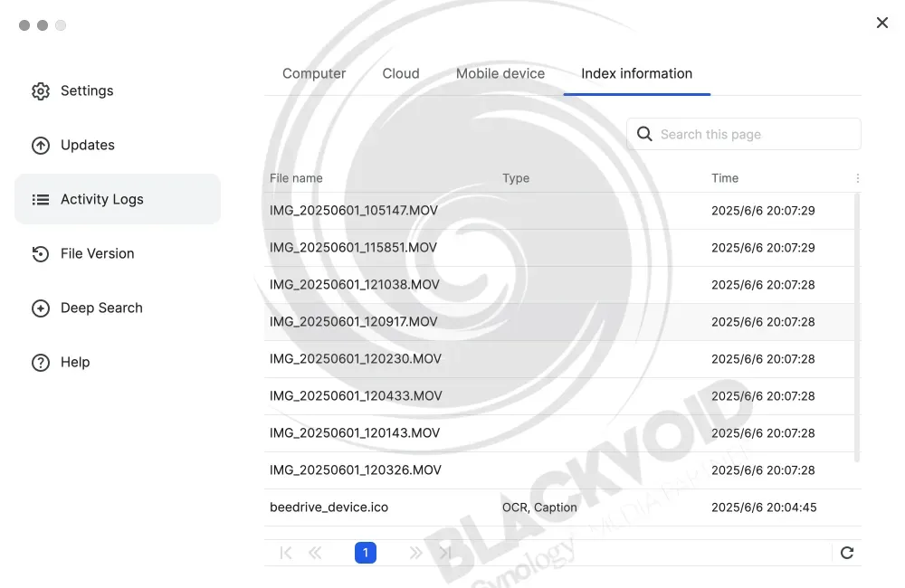Go to previous page with double-left arrow

click(x=315, y=553)
